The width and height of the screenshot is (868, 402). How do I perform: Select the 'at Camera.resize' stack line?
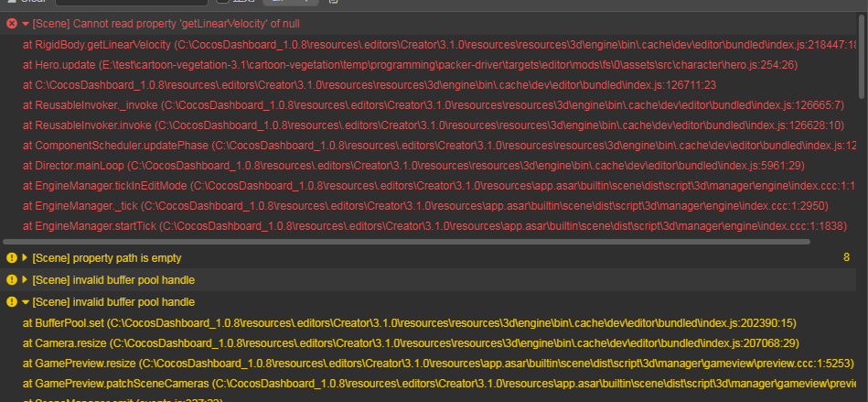(x=411, y=343)
